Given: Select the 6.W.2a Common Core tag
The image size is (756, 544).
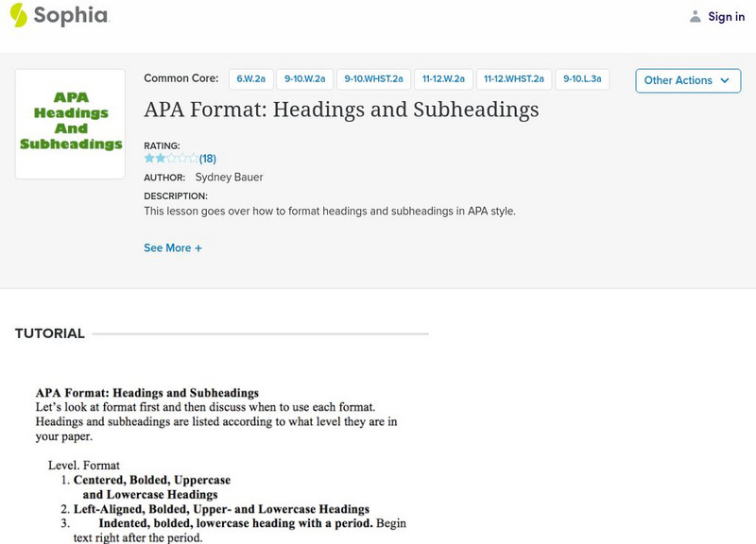Looking at the screenshot, I should (249, 80).
